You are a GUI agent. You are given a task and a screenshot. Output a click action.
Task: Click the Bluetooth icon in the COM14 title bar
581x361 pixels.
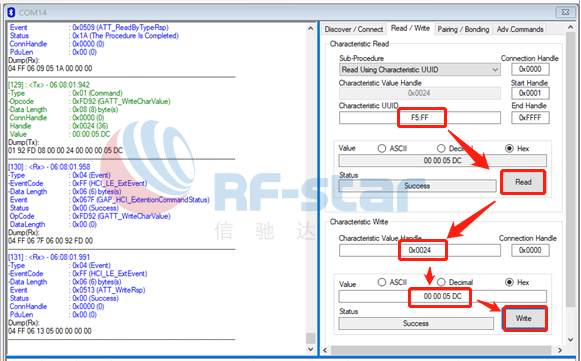point(11,12)
